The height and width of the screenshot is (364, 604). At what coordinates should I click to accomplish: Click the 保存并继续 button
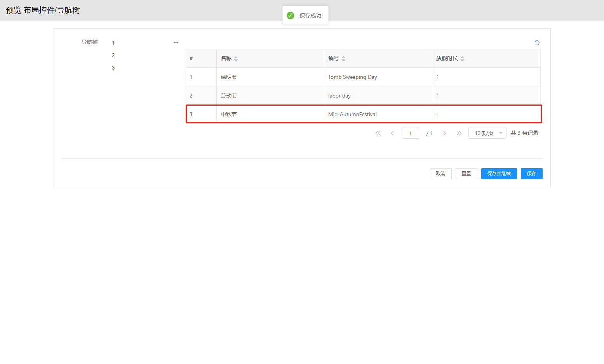[x=499, y=174]
